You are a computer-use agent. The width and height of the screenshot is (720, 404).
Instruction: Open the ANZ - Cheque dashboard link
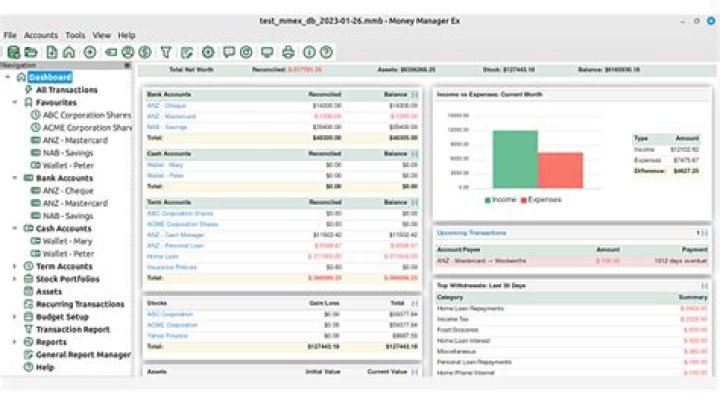[166, 106]
